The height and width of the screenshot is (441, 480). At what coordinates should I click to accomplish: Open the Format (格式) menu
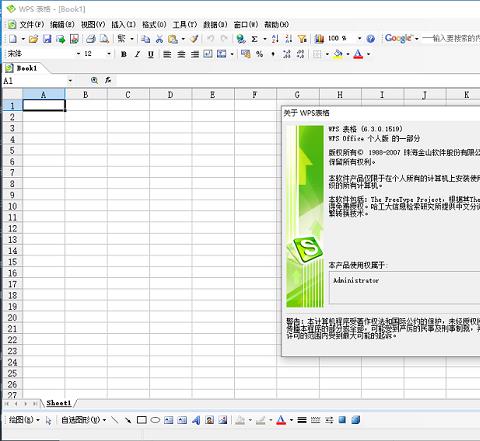point(154,25)
